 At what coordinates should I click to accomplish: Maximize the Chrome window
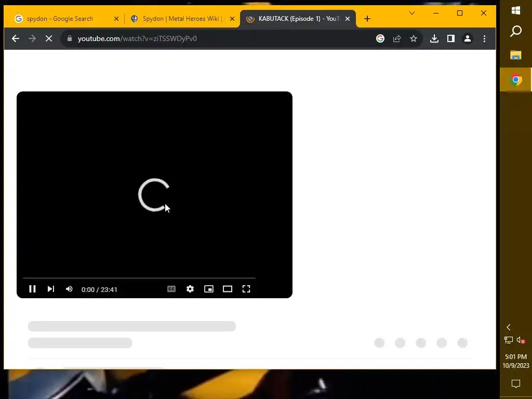460,13
